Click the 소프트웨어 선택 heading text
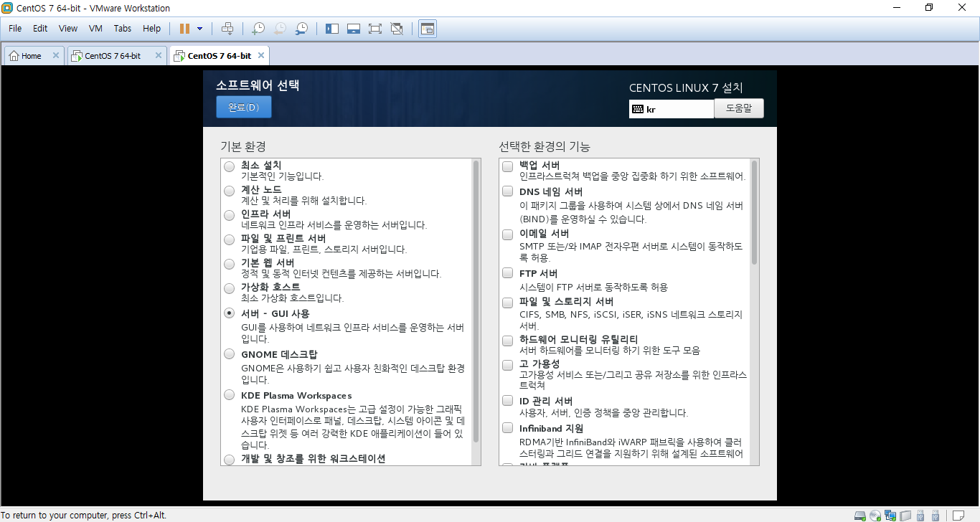980x522 pixels. (258, 85)
